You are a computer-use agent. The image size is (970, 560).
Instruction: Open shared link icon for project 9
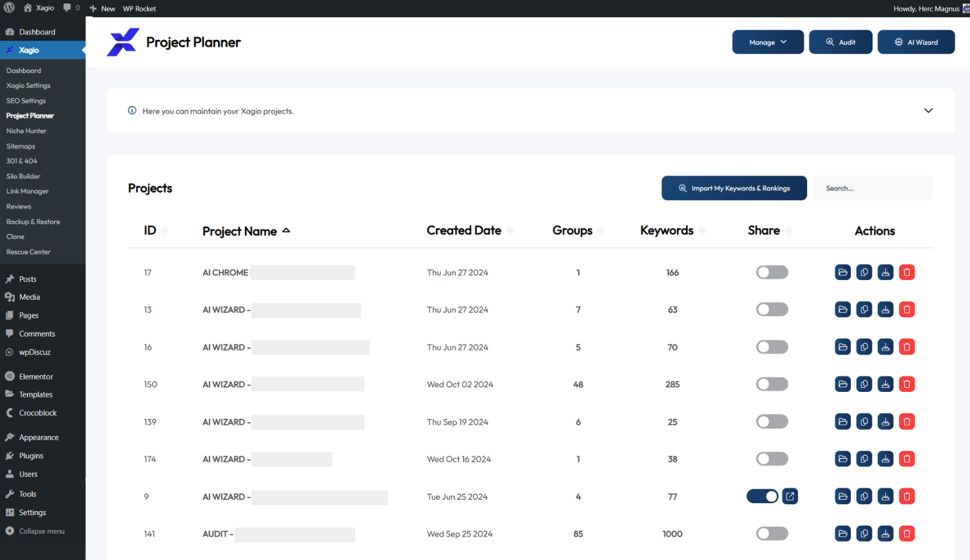click(x=790, y=496)
